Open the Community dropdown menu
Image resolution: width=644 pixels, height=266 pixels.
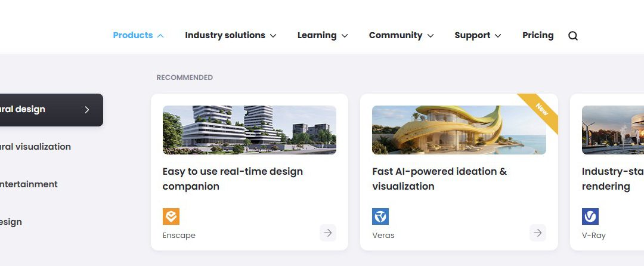tap(401, 35)
